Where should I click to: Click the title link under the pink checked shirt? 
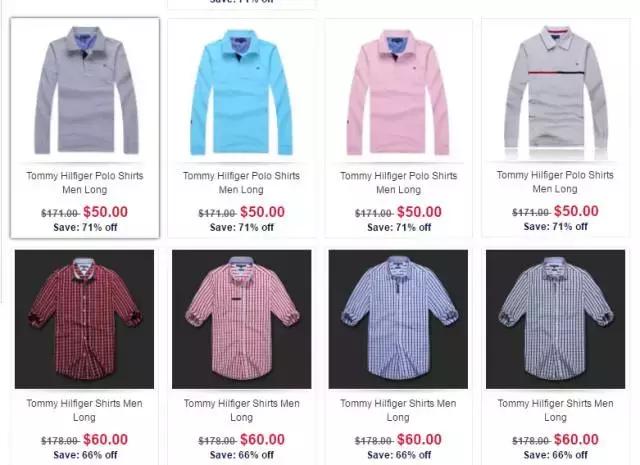242,410
